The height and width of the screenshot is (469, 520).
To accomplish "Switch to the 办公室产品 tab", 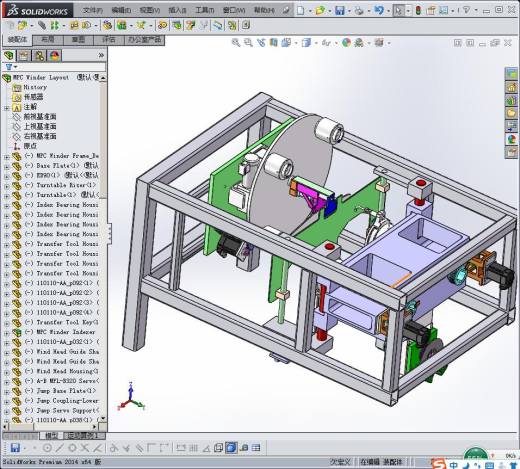I will 144,40.
